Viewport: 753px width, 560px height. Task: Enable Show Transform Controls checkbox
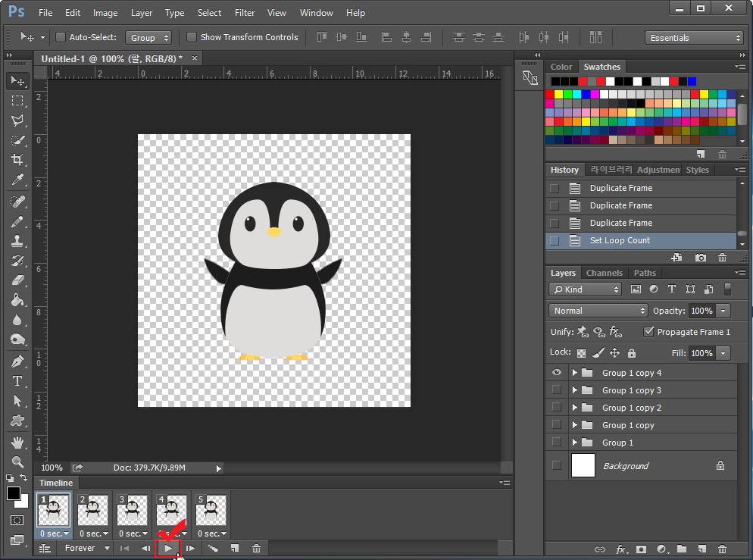(192, 37)
